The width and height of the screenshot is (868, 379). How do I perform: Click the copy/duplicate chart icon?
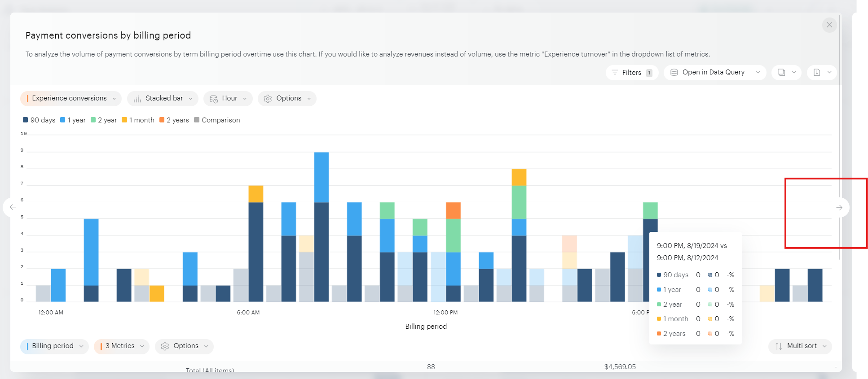(781, 73)
